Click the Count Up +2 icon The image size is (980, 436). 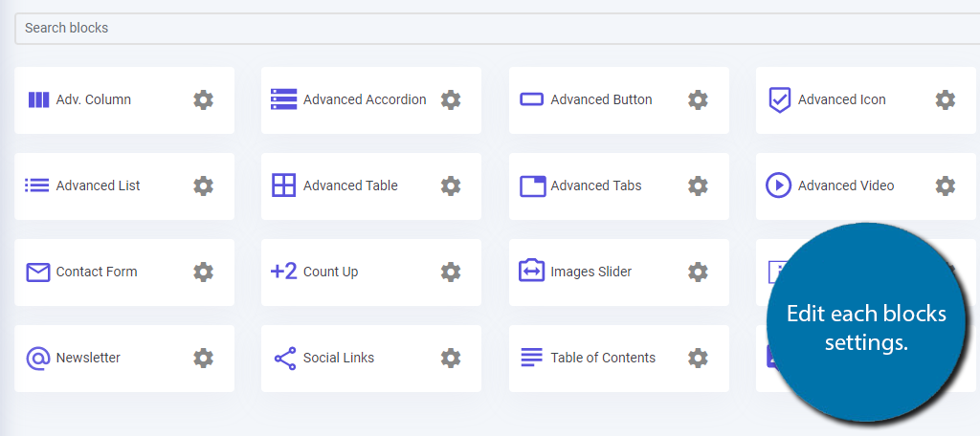284,272
